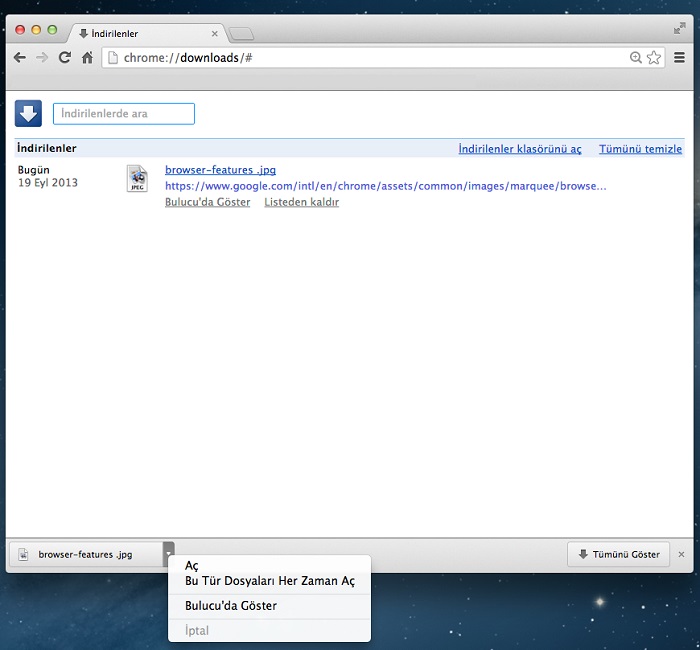Open İndirilenler klasörünü aç link
700x650 pixels.
point(520,149)
